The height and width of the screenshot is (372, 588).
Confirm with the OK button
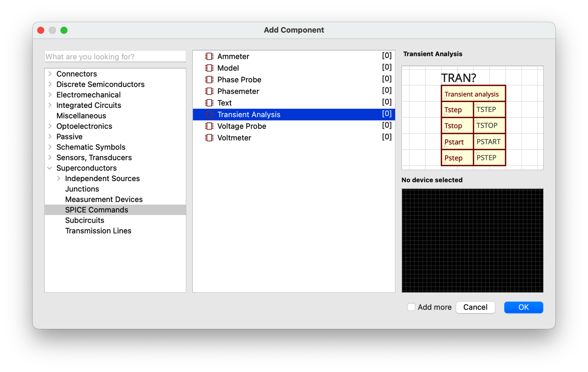523,307
